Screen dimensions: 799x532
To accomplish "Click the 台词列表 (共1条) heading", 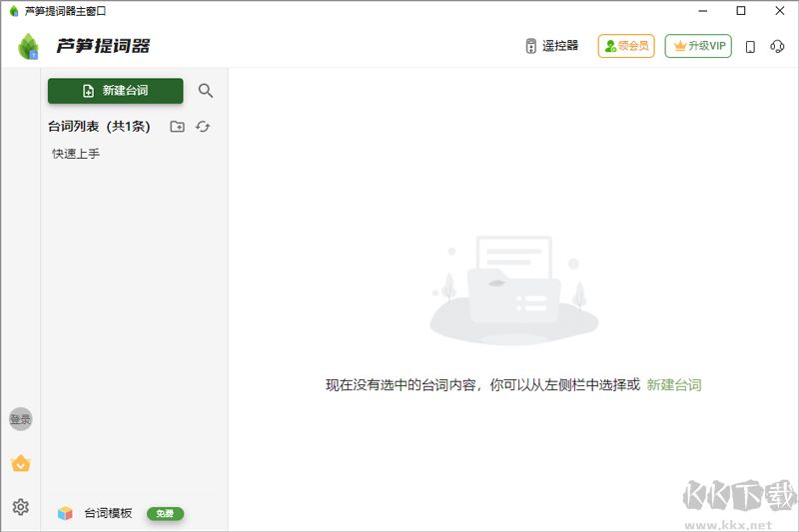I will tap(99, 126).
